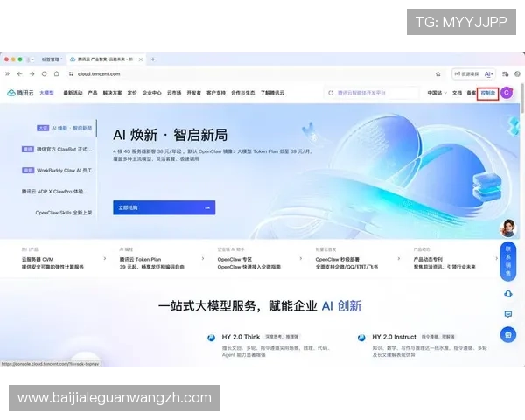This screenshot has height=420, width=525.
Task: Open the 产品动态专刊 link
Action: coord(428,259)
